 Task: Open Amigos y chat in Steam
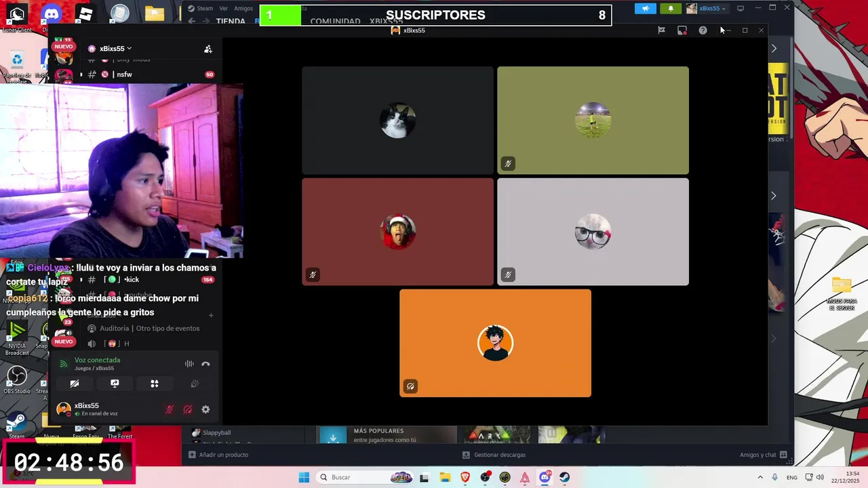[x=763, y=455]
